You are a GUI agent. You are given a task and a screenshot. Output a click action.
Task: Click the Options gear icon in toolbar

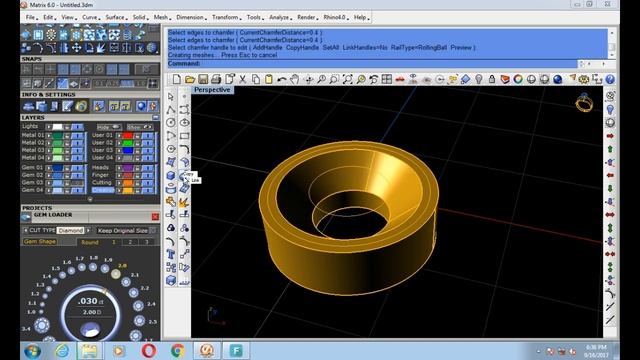click(x=584, y=79)
